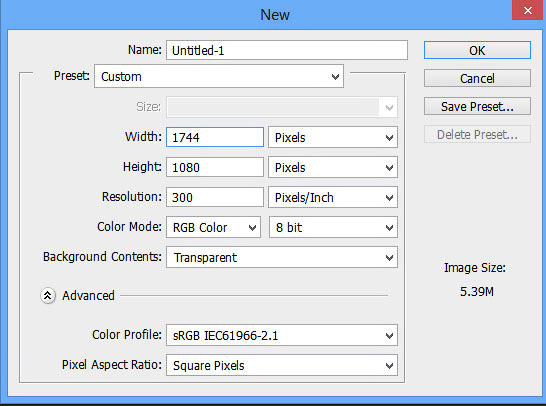
Task: Open the 8 bit depth dropdown
Action: tap(333, 227)
